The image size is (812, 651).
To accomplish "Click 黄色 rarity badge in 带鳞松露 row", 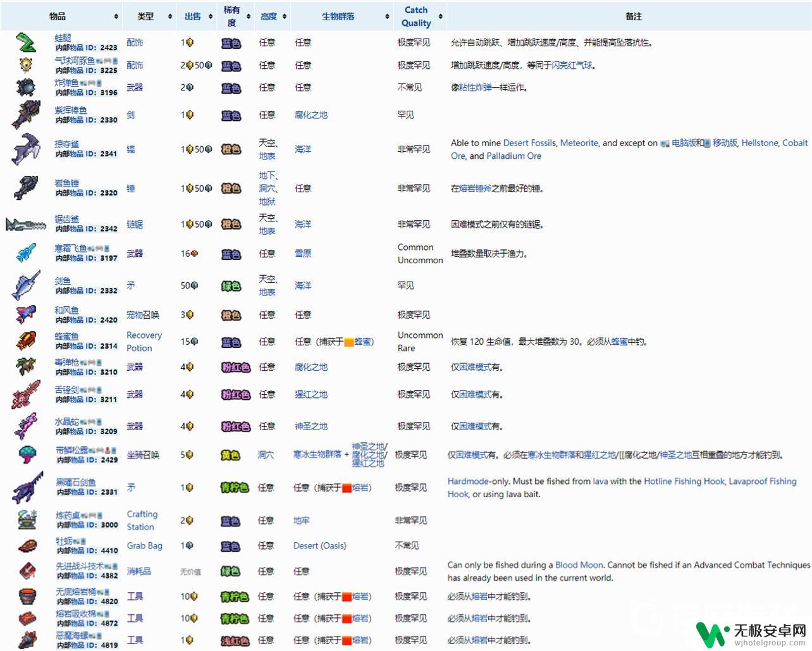I will coord(230,455).
